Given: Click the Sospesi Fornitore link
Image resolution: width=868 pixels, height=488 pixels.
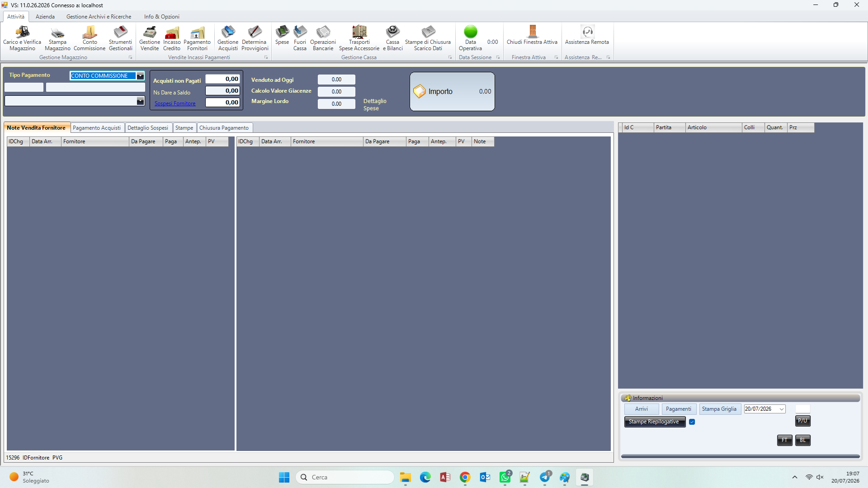Looking at the screenshot, I should pos(175,103).
